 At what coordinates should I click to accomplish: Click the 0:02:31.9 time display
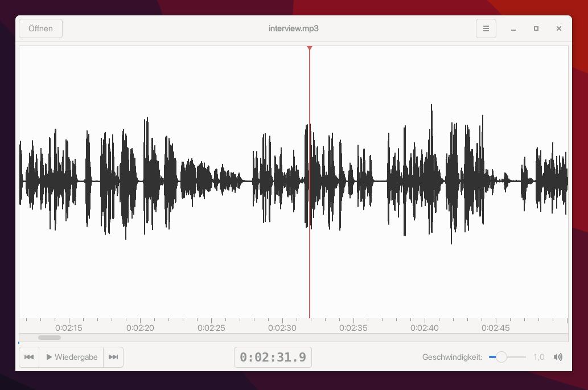[x=273, y=357]
